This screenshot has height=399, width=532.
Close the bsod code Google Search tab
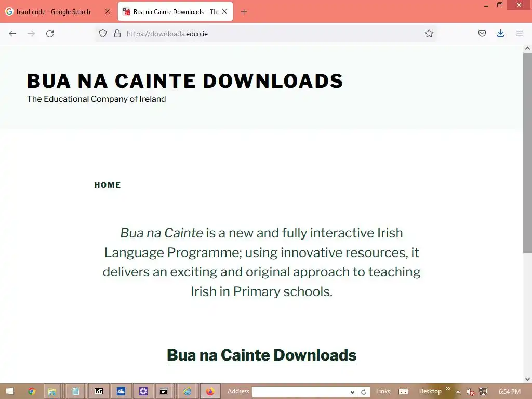[x=108, y=11]
